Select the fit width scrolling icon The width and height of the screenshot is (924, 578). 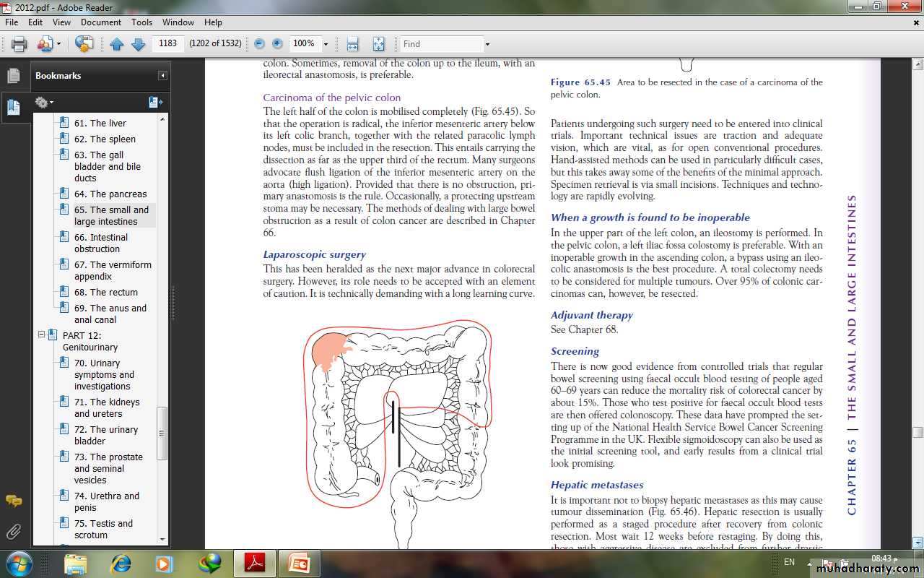pos(352,44)
